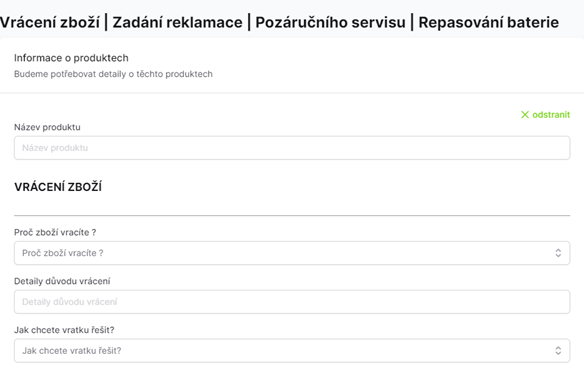Click the divider line under VRÁCENÍ ZBOŽÍ
This screenshot has width=584, height=370.
point(292,215)
